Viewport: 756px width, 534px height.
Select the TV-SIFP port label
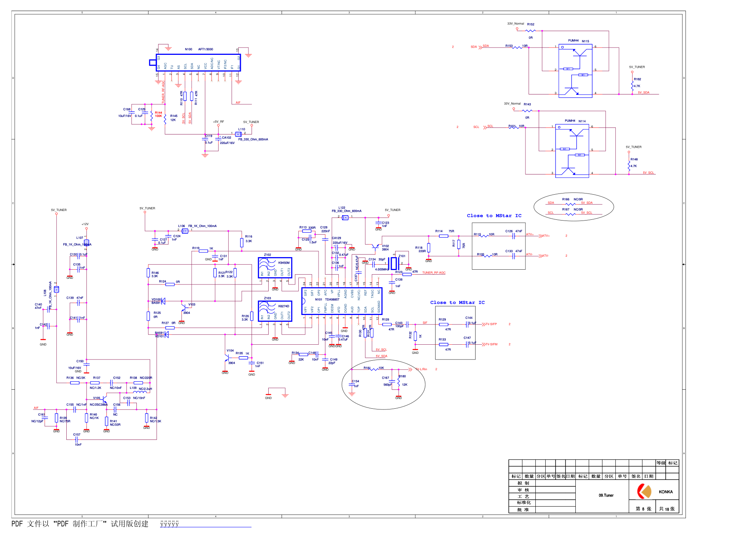[491, 324]
